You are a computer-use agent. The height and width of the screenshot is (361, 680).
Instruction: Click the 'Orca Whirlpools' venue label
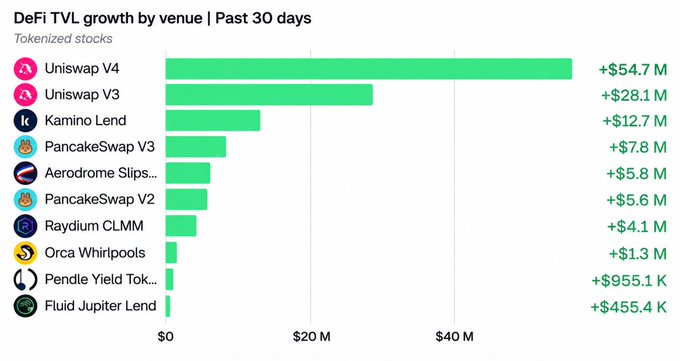[95, 253]
